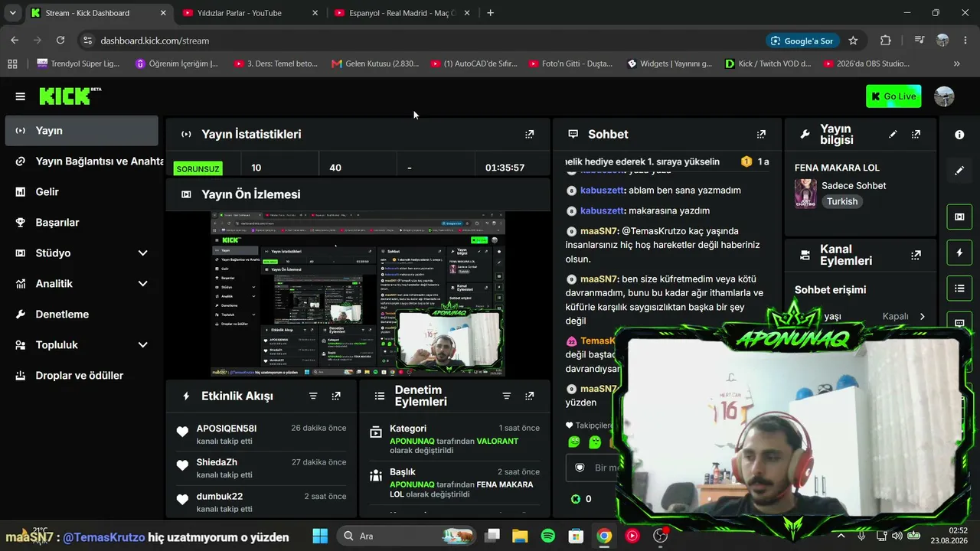Pop out the Sohbet chat panel
The height and width of the screenshot is (551, 980).
pyautogui.click(x=761, y=134)
